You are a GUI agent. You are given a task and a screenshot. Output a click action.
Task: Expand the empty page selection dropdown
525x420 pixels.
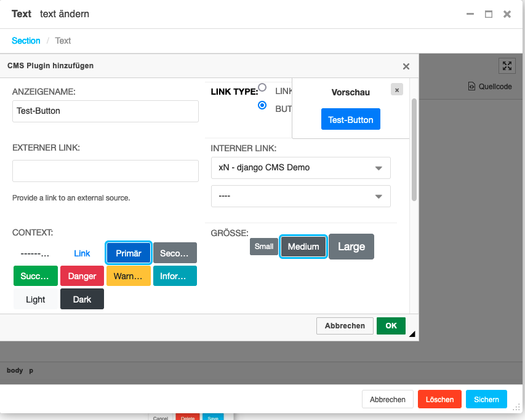click(x=300, y=197)
